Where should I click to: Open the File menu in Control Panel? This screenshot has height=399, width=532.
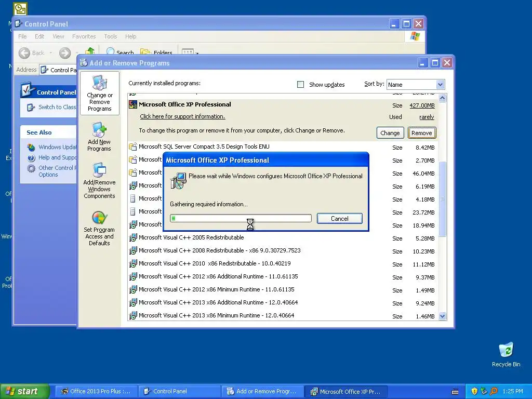click(22, 36)
